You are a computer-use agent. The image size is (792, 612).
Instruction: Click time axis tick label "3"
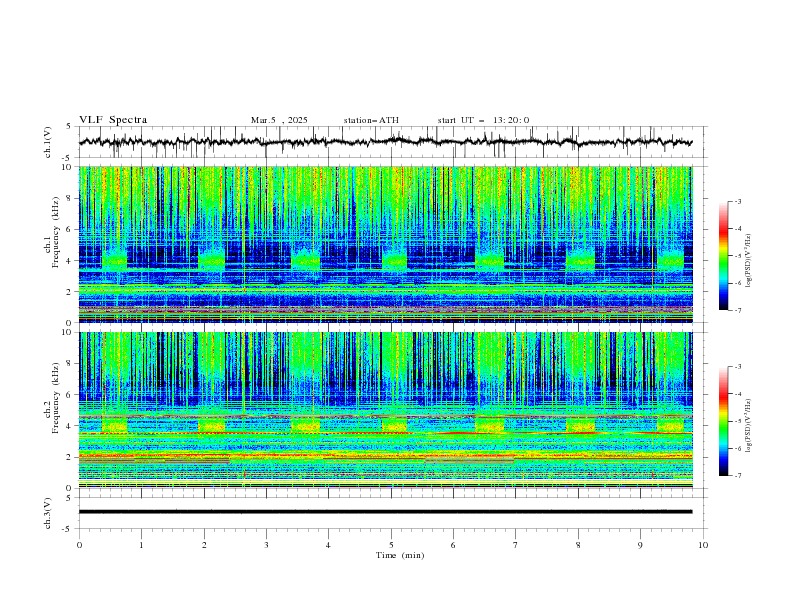point(266,545)
